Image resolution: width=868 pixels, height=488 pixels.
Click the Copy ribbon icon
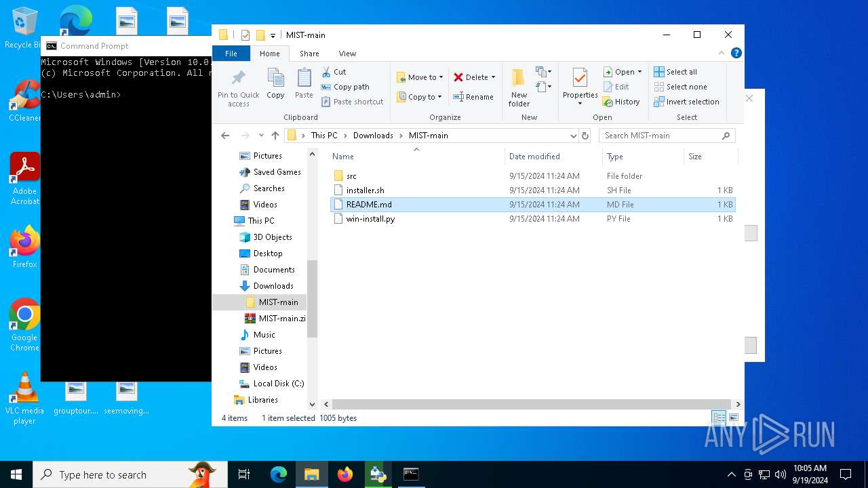pyautogui.click(x=275, y=84)
